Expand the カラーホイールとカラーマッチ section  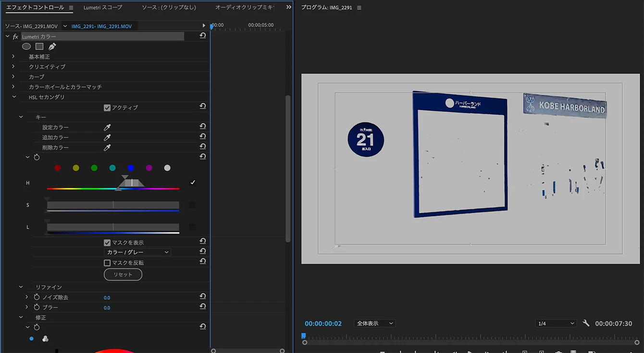[13, 87]
